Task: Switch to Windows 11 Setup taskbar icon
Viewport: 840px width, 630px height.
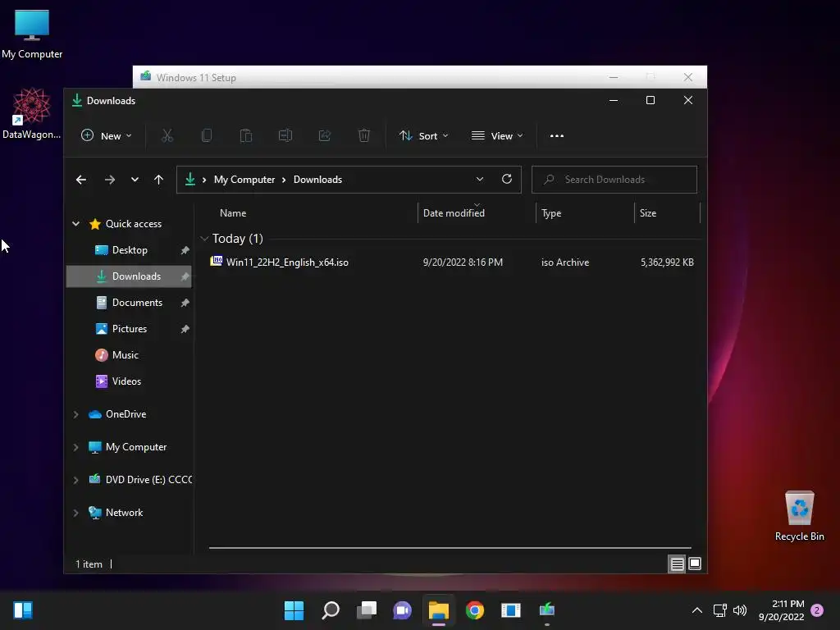Action: 547,610
